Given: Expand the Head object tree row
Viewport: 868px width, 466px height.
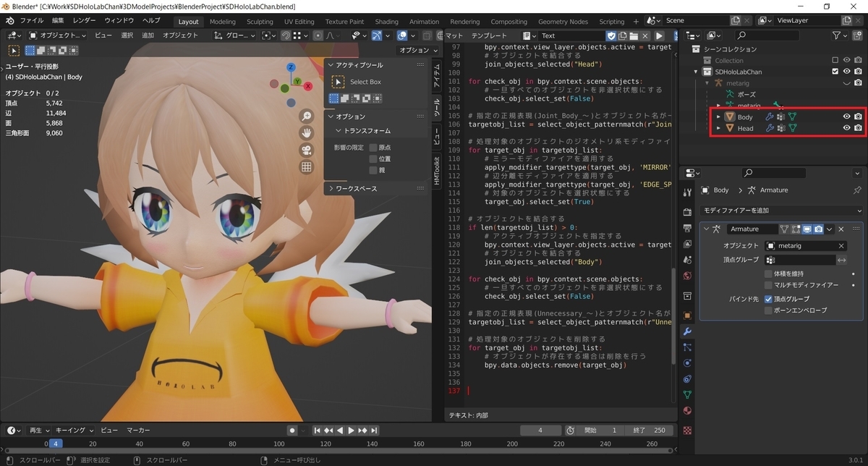Looking at the screenshot, I should click(x=718, y=128).
